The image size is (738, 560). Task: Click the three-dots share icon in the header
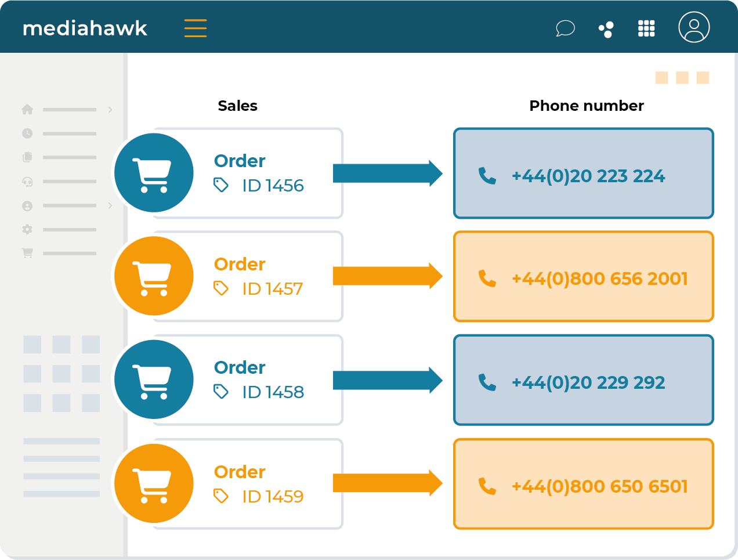pyautogui.click(x=606, y=29)
